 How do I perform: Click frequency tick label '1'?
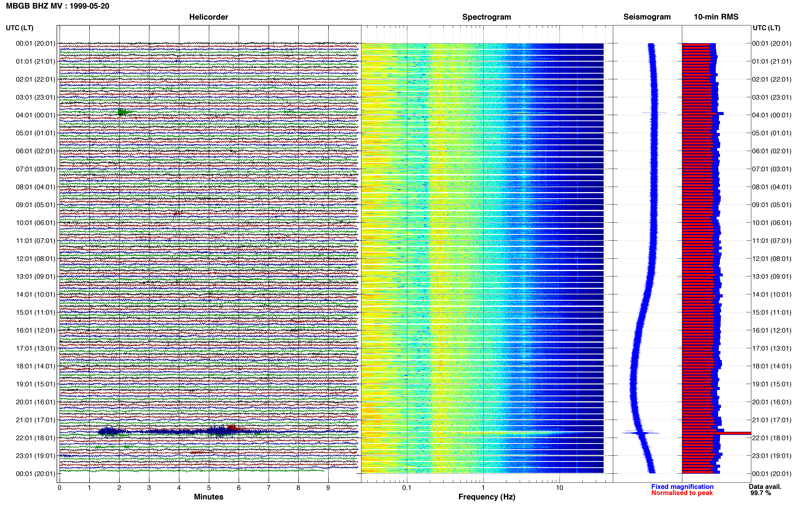pos(483,488)
